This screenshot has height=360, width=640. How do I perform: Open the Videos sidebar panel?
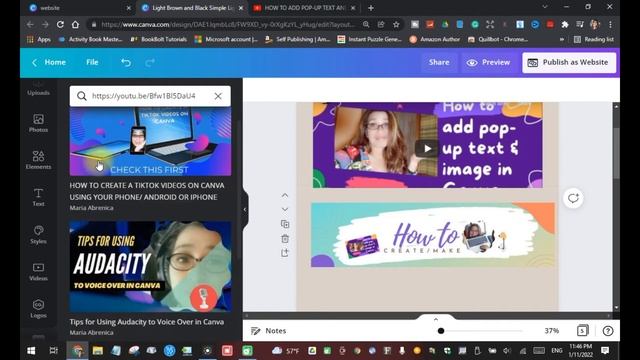click(x=38, y=271)
